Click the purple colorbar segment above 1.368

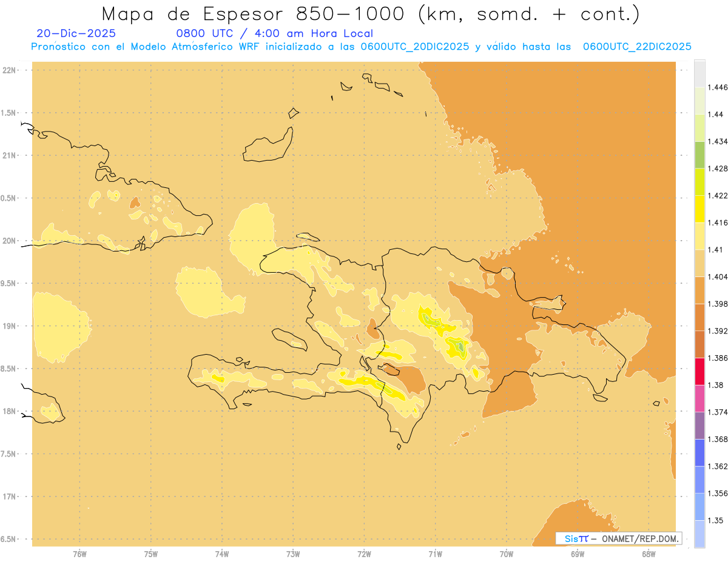coord(699,426)
